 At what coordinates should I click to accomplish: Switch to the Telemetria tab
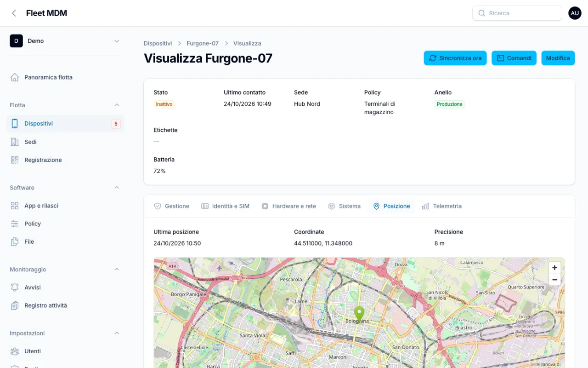[442, 206]
